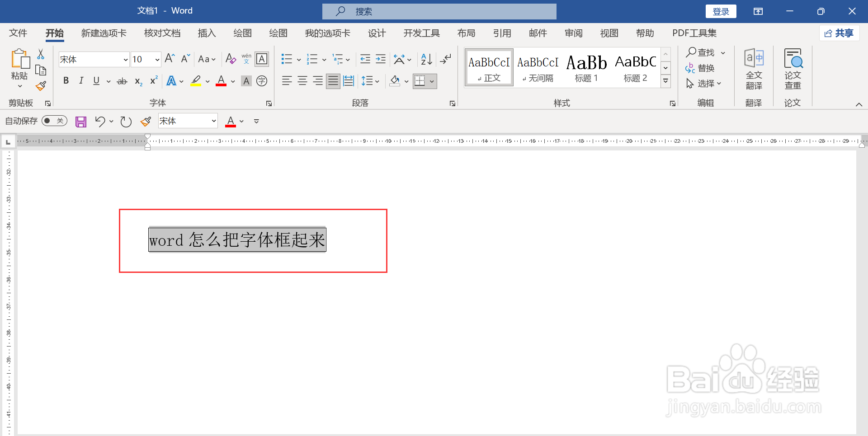Redo the last action in quick access bar
The image size is (868, 436).
coord(126,122)
